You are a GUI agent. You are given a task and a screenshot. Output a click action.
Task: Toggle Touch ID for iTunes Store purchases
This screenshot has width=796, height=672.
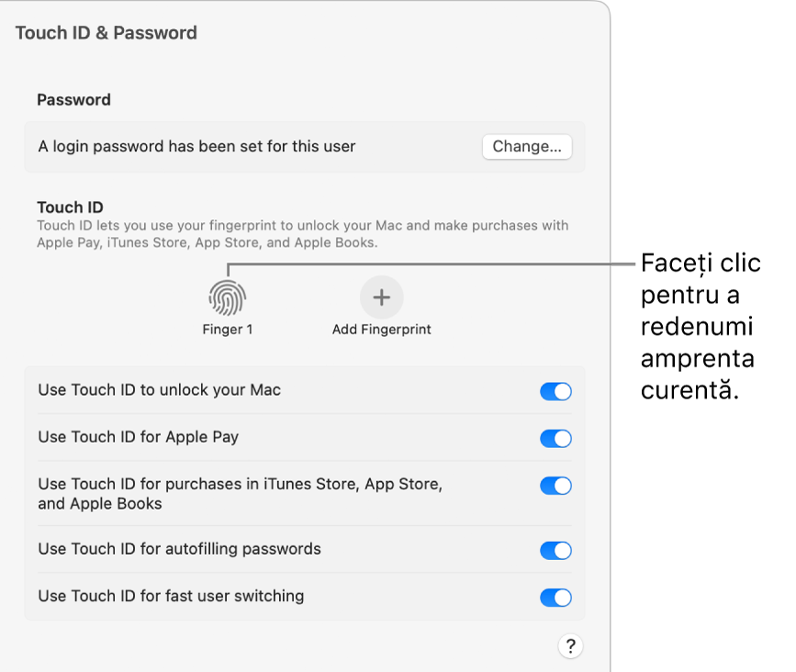pos(555,486)
